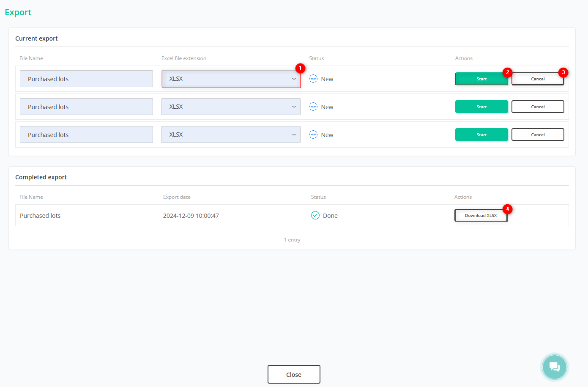Click the New status icon in second row
Viewport: 588px width, 387px height.
coord(313,107)
